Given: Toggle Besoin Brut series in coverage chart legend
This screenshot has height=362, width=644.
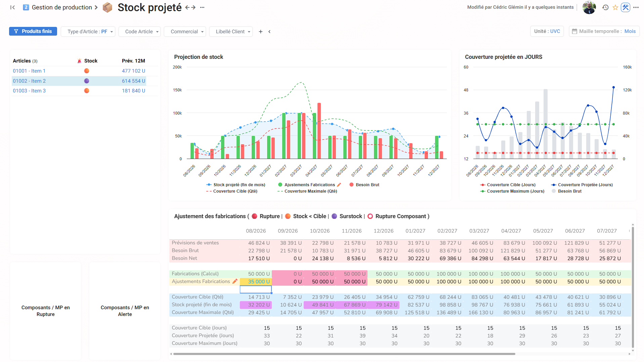Looking at the screenshot, I should point(566,191).
